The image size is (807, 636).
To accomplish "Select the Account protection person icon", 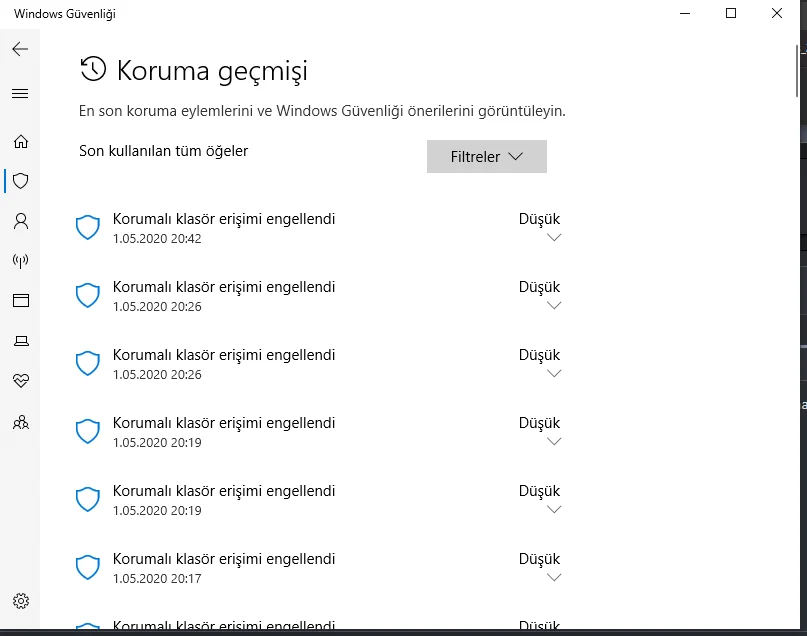I will 21,221.
